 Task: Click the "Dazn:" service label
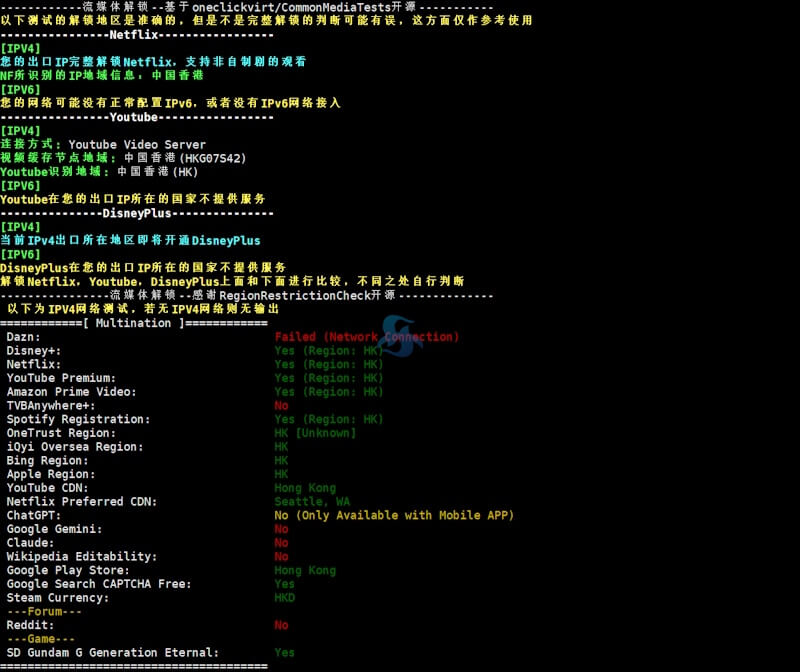click(23, 337)
